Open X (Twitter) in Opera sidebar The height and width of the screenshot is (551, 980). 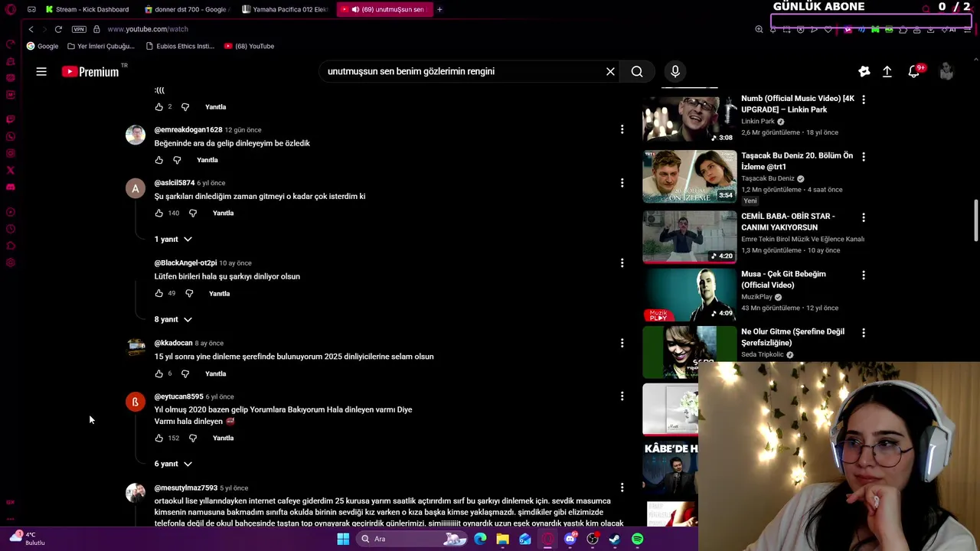point(10,170)
